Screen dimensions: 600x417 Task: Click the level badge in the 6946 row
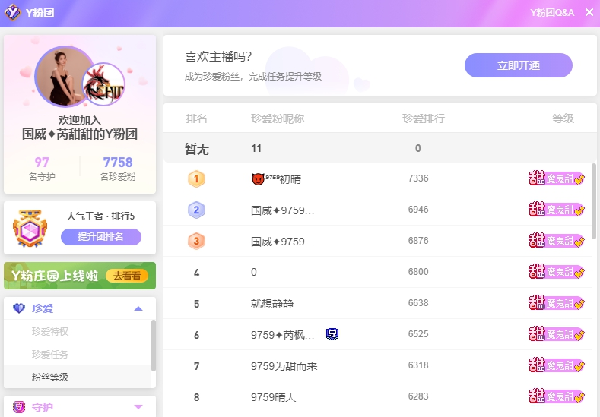[556, 209]
